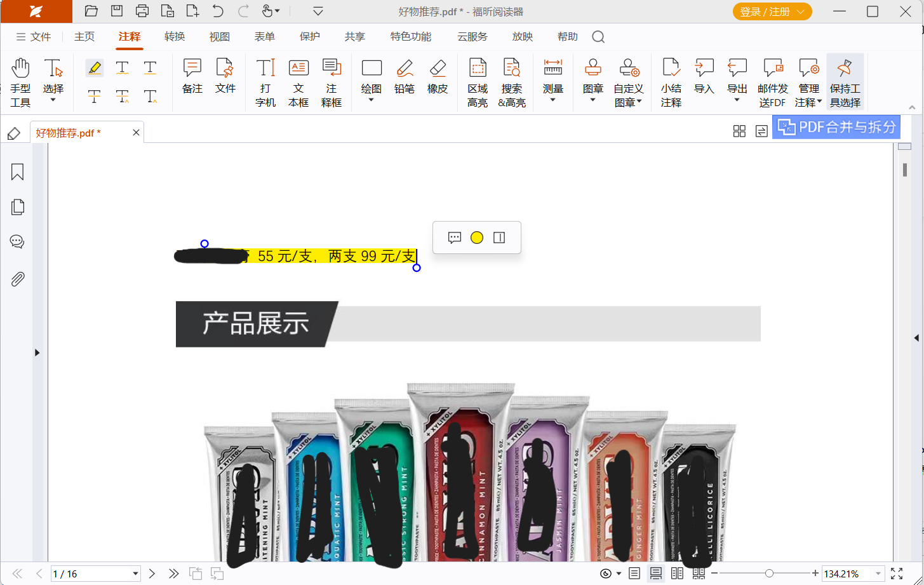The width and height of the screenshot is (924, 585).
Task: Open properties icon in highlight popup
Action: [x=499, y=238]
